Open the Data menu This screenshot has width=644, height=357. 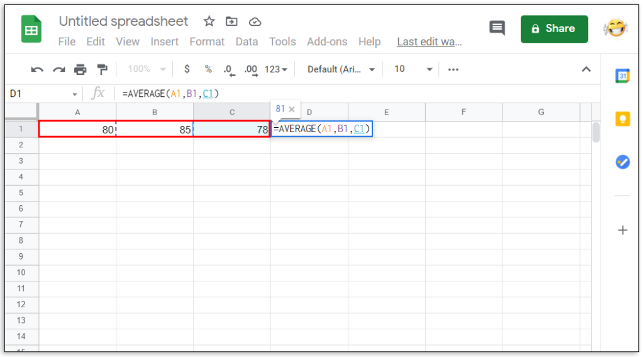pyautogui.click(x=247, y=42)
